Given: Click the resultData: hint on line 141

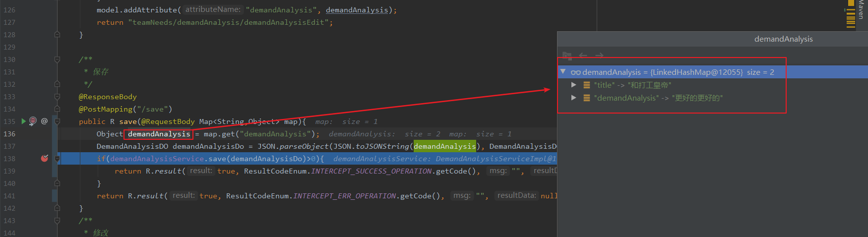Looking at the screenshot, I should tap(516, 195).
